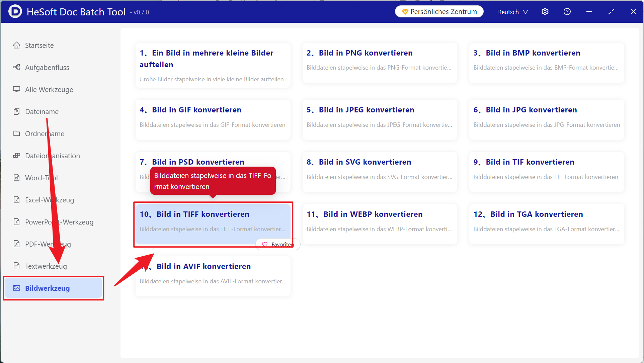Click the PDF-Werkzeug sidebar icon
Image resolution: width=644 pixels, height=363 pixels.
16,244
